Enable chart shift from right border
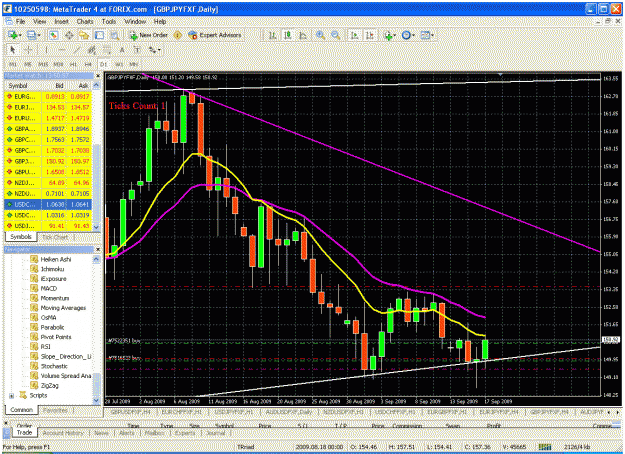Viewport: 625px width, 454px height. click(369, 35)
